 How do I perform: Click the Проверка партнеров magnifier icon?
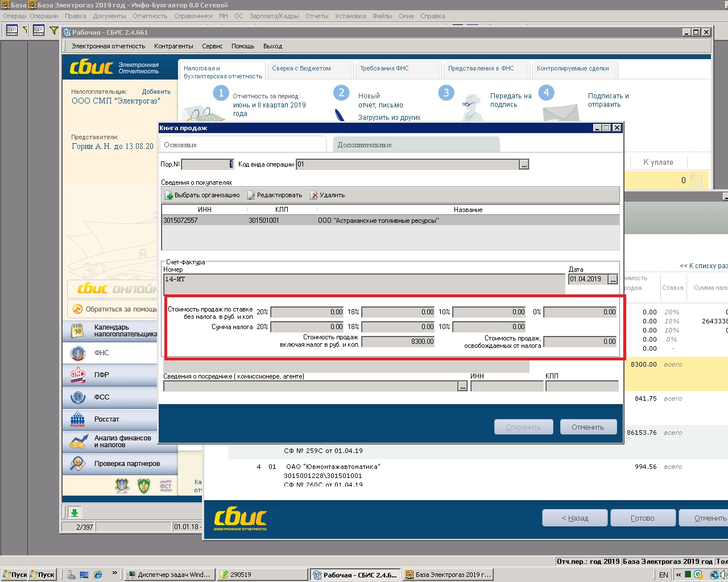tap(78, 464)
